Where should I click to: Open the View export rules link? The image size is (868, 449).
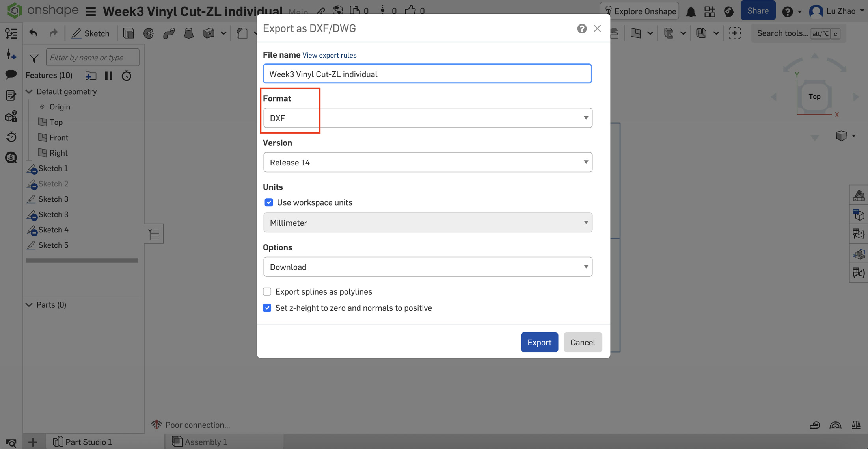[329, 55]
